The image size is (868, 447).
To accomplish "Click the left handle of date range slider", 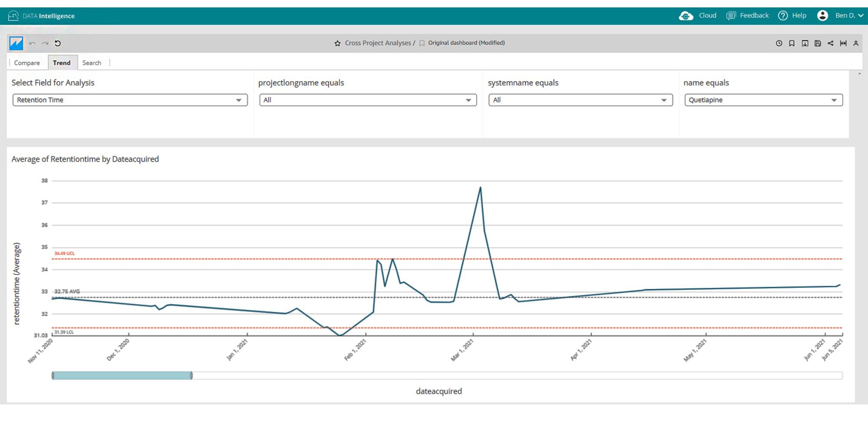I will pyautogui.click(x=53, y=376).
